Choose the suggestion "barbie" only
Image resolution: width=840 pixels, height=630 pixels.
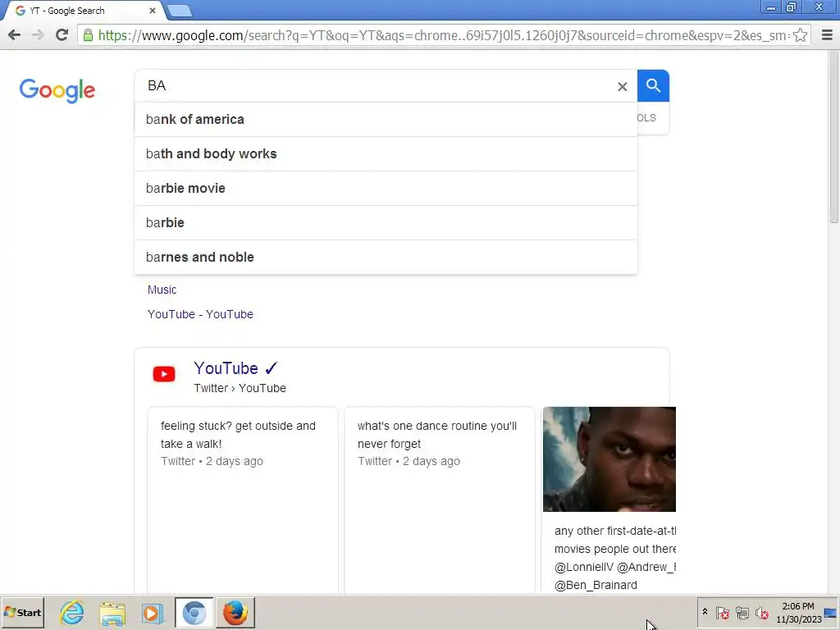pyautogui.click(x=386, y=222)
